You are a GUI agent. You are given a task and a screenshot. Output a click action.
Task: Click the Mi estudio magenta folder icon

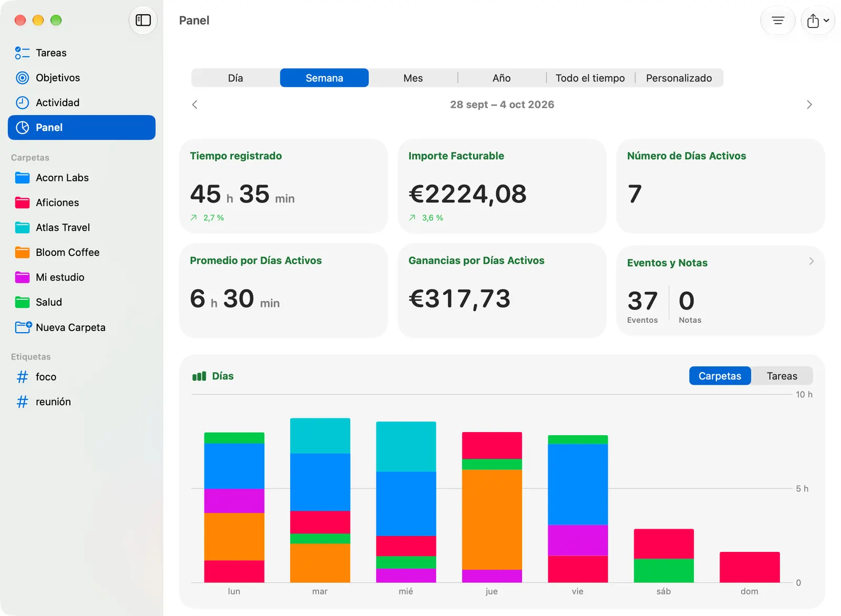point(22,277)
